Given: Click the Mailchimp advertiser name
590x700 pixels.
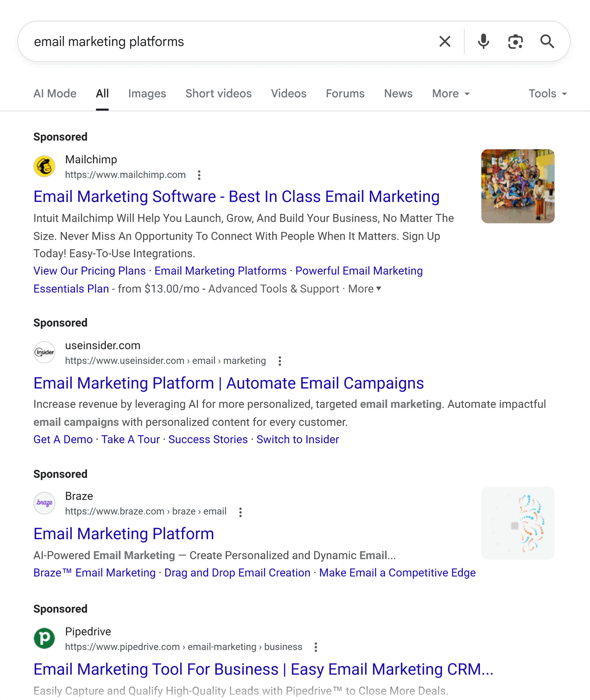Looking at the screenshot, I should click(91, 159).
